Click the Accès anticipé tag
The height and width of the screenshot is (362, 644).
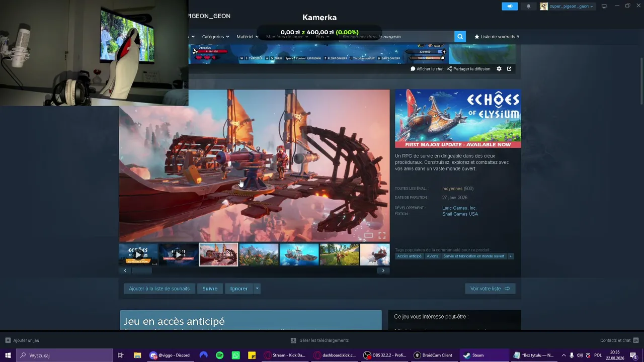coord(410,256)
